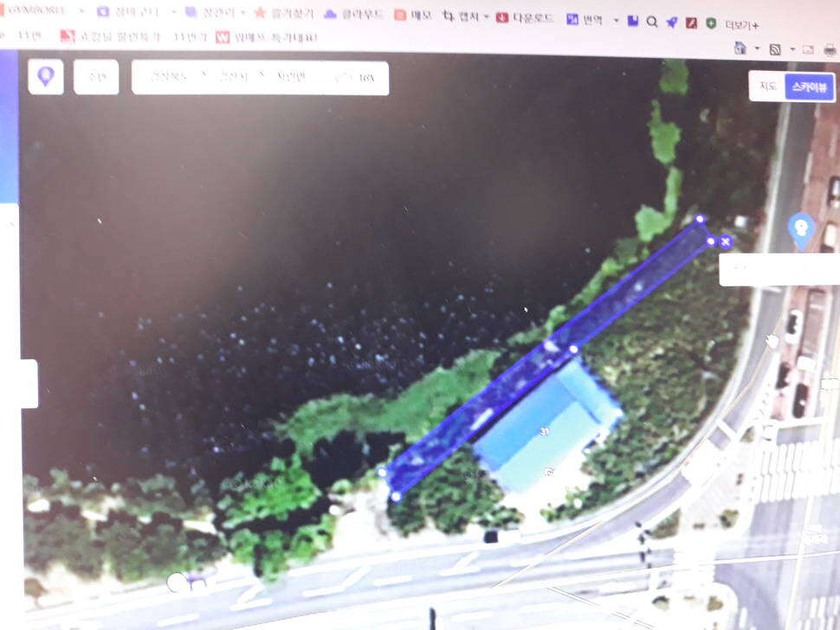Switch map to 지도 view
Screen dimensions: 840x630
click(x=768, y=86)
